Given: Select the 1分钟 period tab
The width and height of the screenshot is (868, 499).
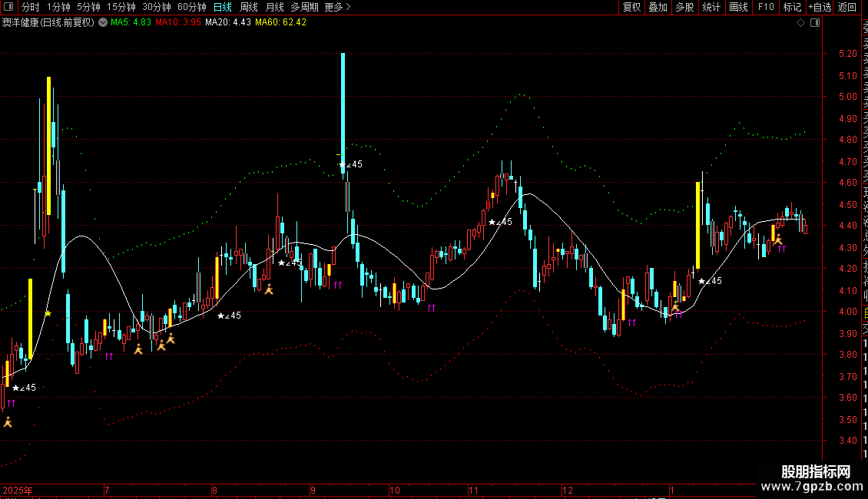Looking at the screenshot, I should tap(58, 7).
